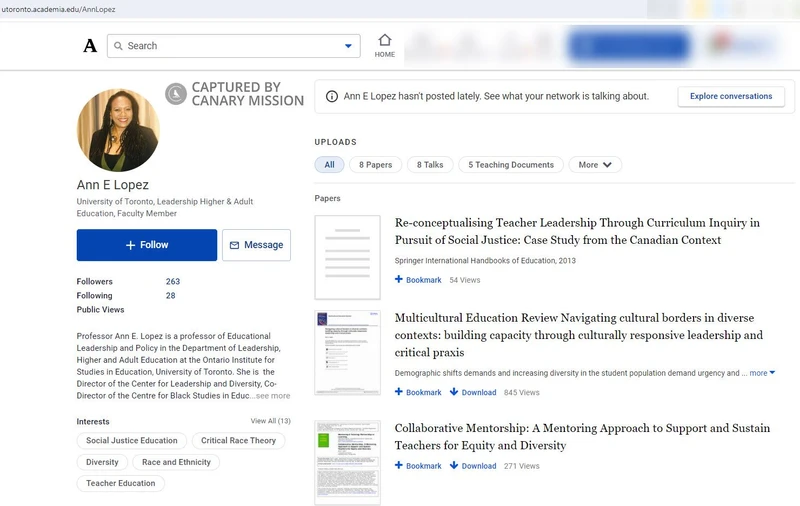Image resolution: width=800 pixels, height=506 pixels.
Task: Click the '271 Views' text
Action: [x=521, y=466]
